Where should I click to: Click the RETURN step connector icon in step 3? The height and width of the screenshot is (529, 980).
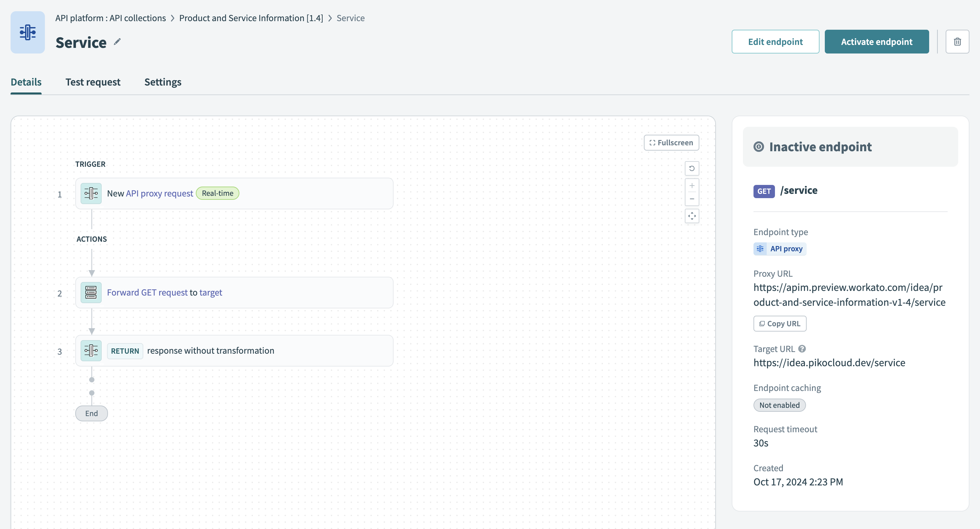(x=91, y=350)
